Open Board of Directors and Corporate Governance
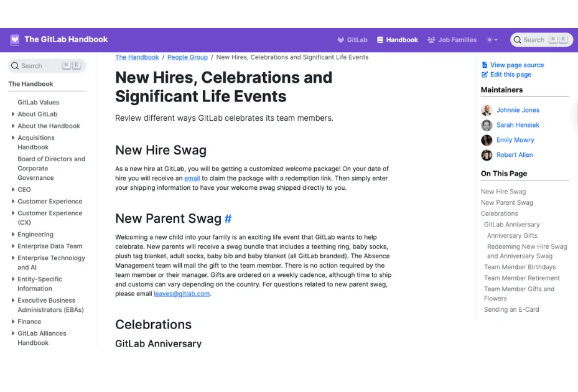 point(51,169)
